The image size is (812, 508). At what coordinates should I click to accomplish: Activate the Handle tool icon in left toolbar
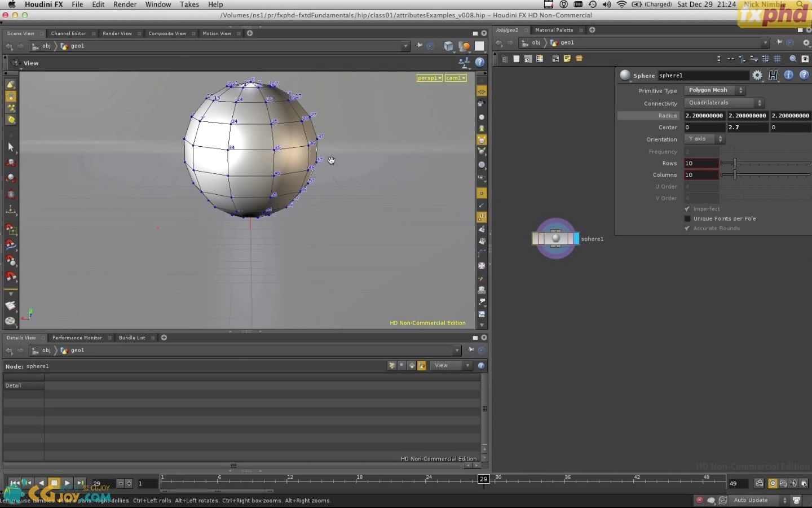point(11,210)
